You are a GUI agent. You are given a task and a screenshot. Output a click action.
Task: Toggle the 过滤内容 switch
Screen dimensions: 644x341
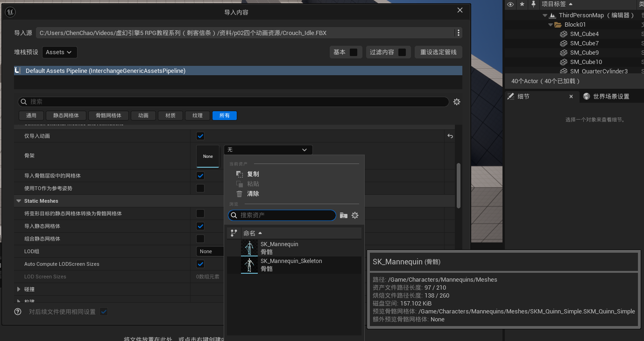(x=402, y=52)
